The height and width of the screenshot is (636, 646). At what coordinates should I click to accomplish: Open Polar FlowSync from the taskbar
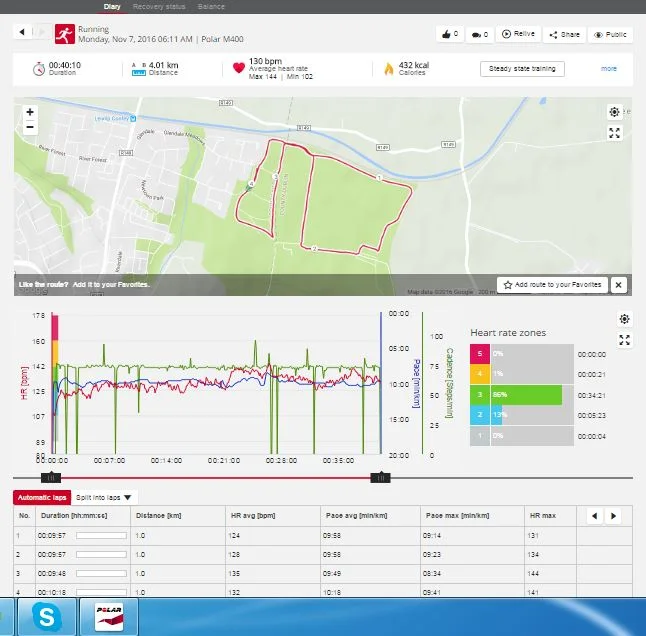(109, 617)
